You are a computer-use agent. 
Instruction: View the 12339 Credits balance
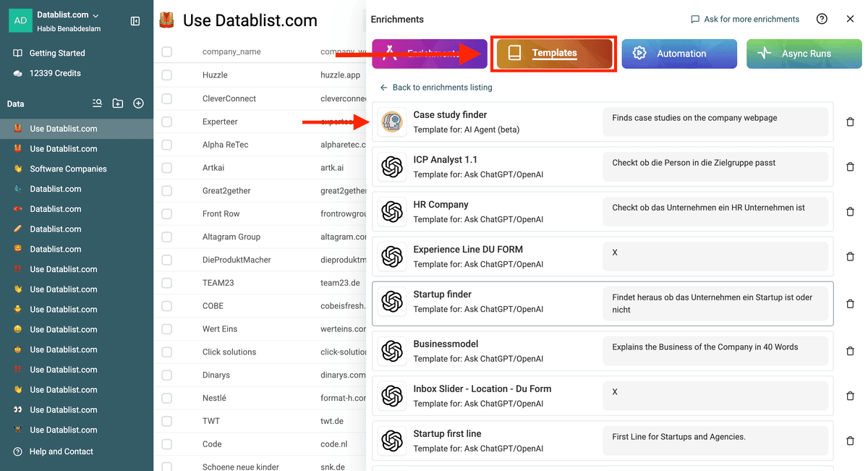click(55, 73)
